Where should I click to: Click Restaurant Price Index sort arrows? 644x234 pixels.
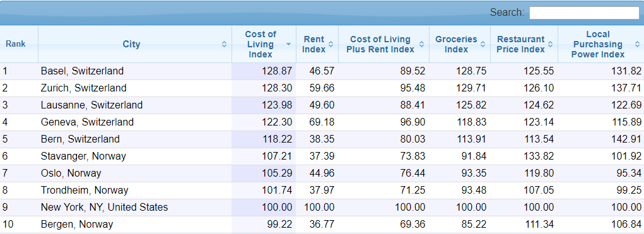tap(551, 44)
